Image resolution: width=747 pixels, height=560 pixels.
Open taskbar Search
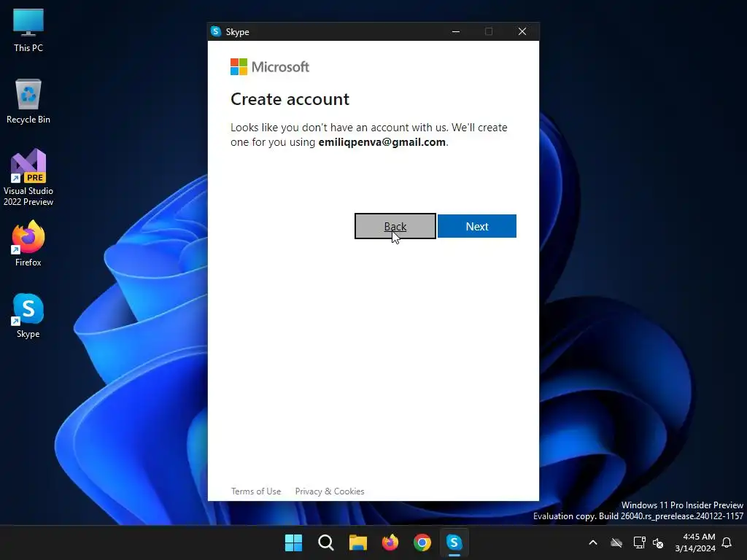[x=326, y=542]
